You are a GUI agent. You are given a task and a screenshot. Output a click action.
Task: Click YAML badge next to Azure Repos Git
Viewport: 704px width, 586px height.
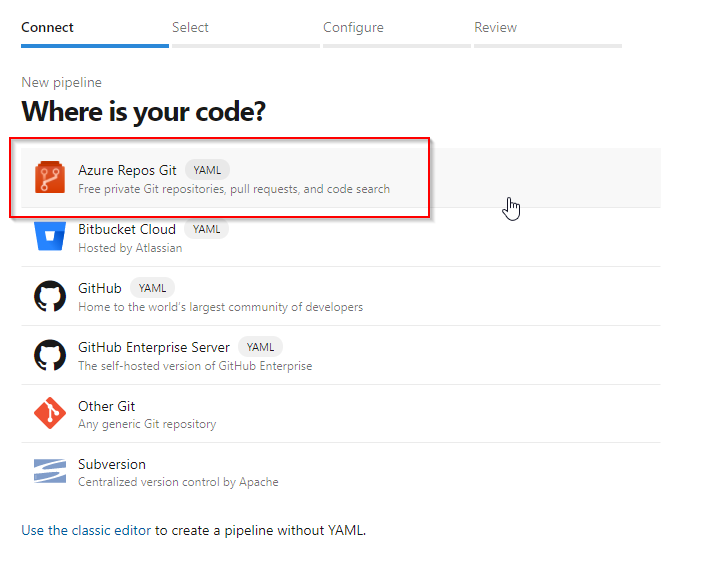[x=207, y=170]
